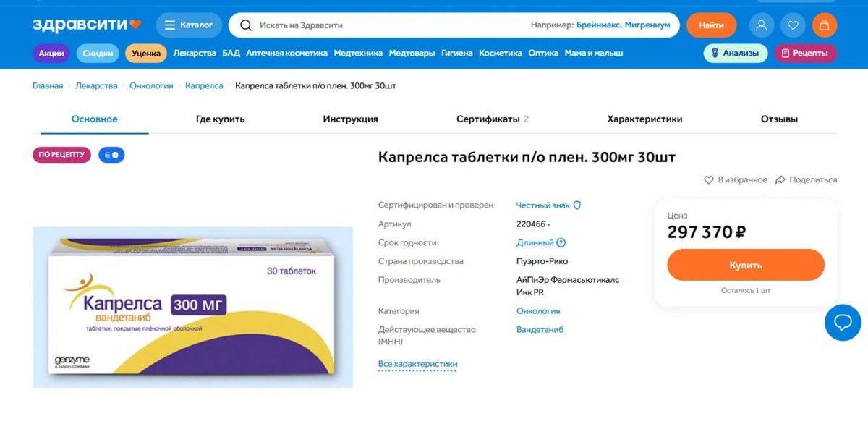Screen dimensions: 868x424
Task: Click the Осталось 1 шт text
Action: [x=746, y=291]
